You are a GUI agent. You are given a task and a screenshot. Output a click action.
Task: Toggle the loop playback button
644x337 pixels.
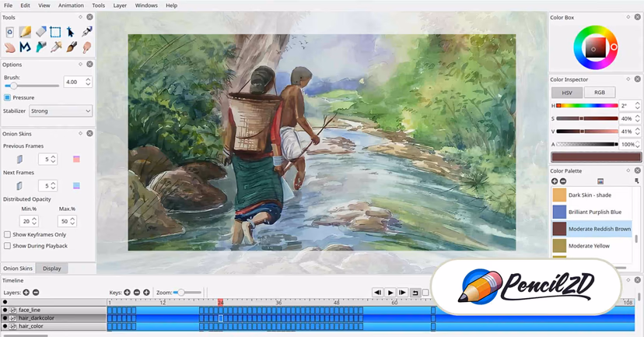coord(415,293)
